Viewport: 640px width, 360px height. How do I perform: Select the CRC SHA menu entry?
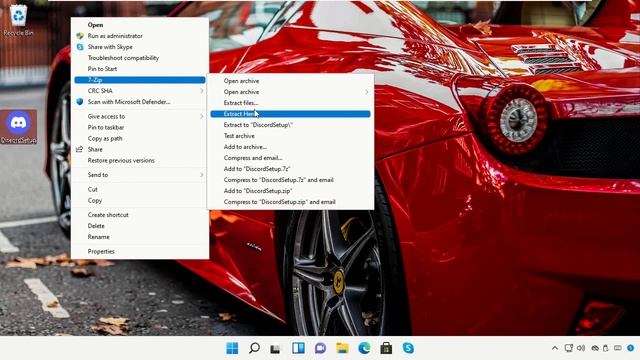[x=140, y=91]
